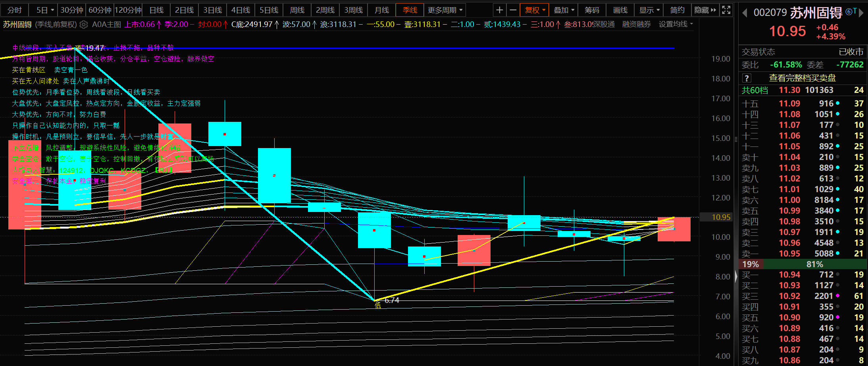Click the T marker beside the stock name
868x366 pixels.
(854, 12)
